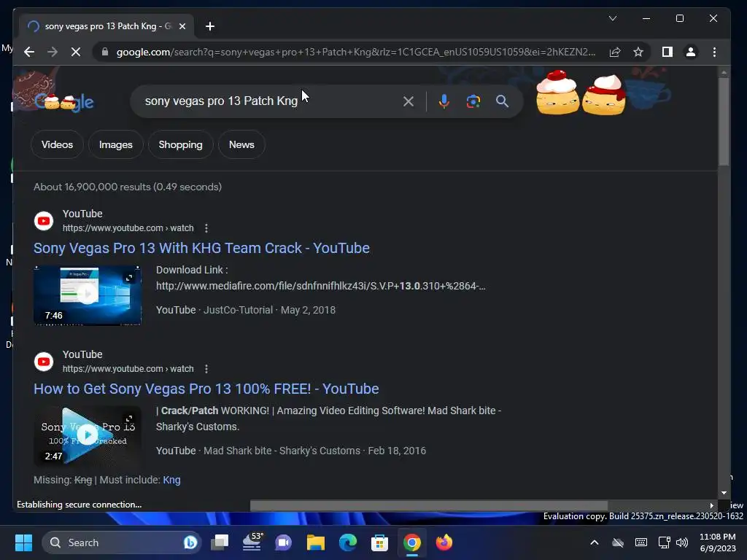
Task: Click the taskbar Search box
Action: tap(122, 542)
